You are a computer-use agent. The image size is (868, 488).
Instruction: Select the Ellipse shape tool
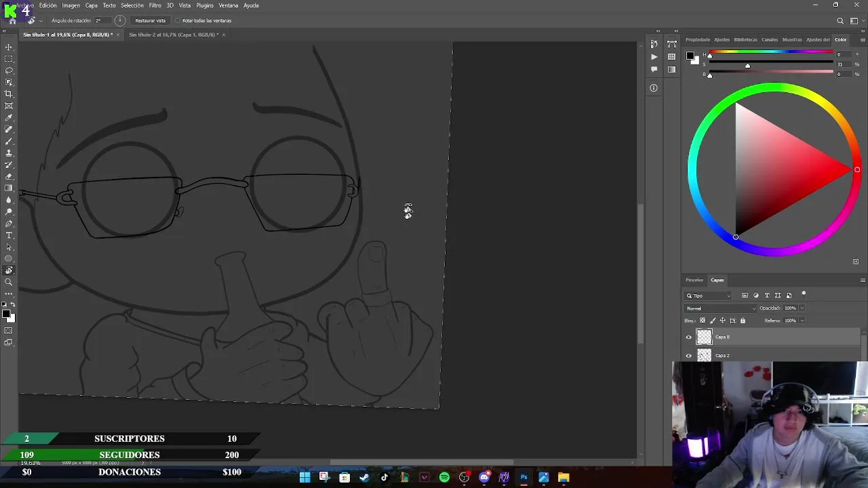coord(9,259)
